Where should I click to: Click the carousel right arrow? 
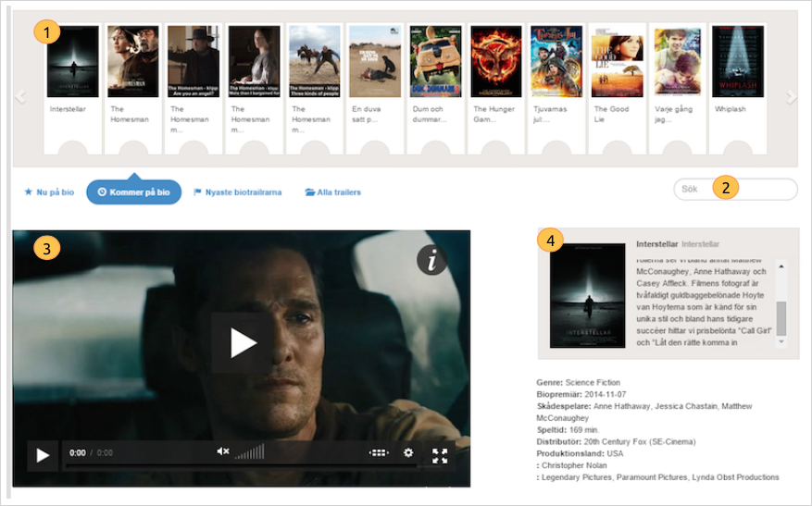pos(792,97)
